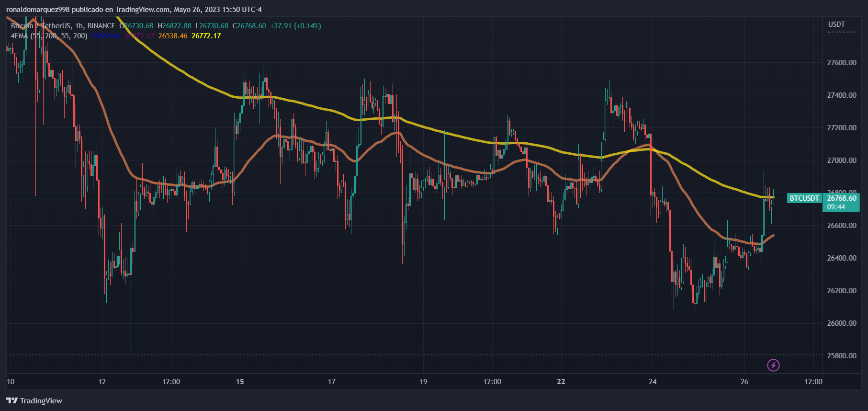This screenshot has height=411, width=868.
Task: Select the 4EMA indicator legend name
Action: pos(19,36)
